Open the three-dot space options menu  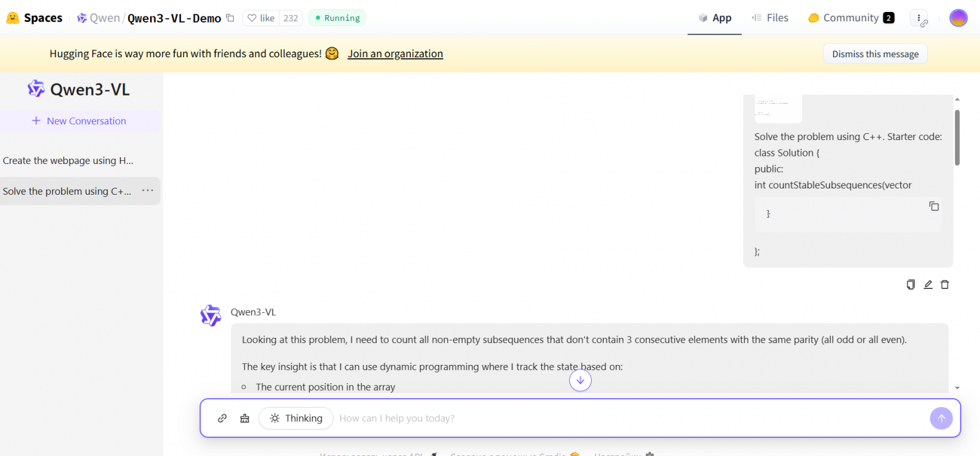coord(918,18)
